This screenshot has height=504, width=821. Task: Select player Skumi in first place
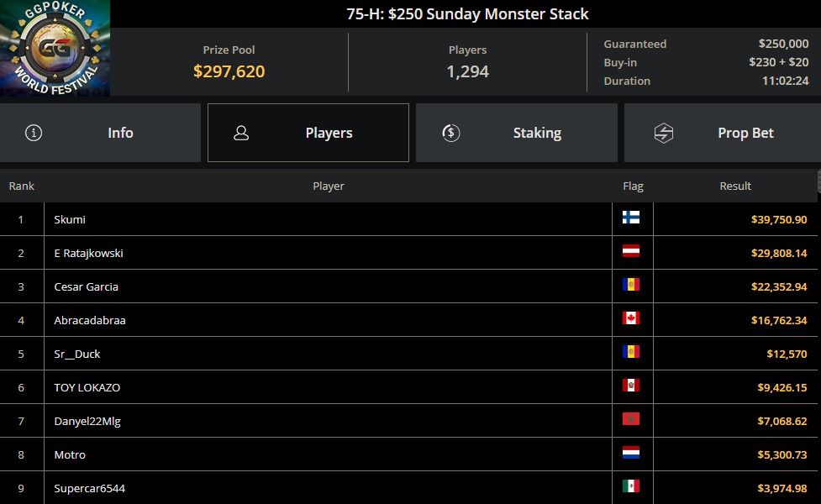tap(70, 219)
